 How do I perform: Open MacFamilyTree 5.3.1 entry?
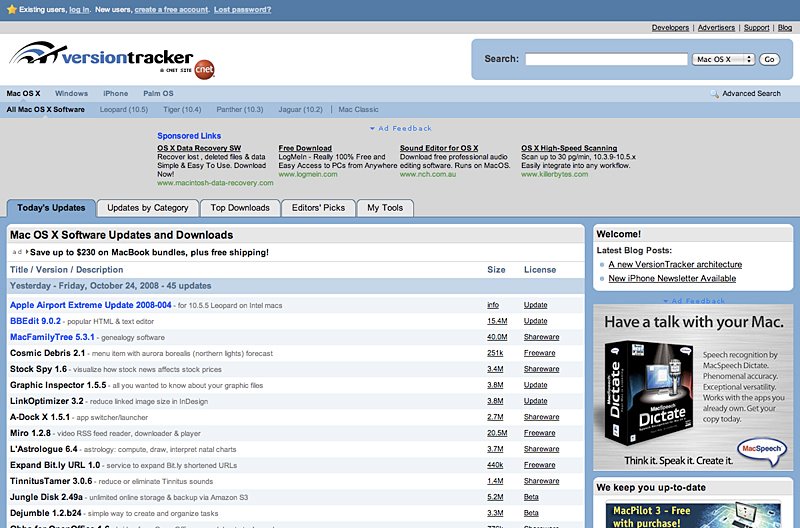coord(52,337)
